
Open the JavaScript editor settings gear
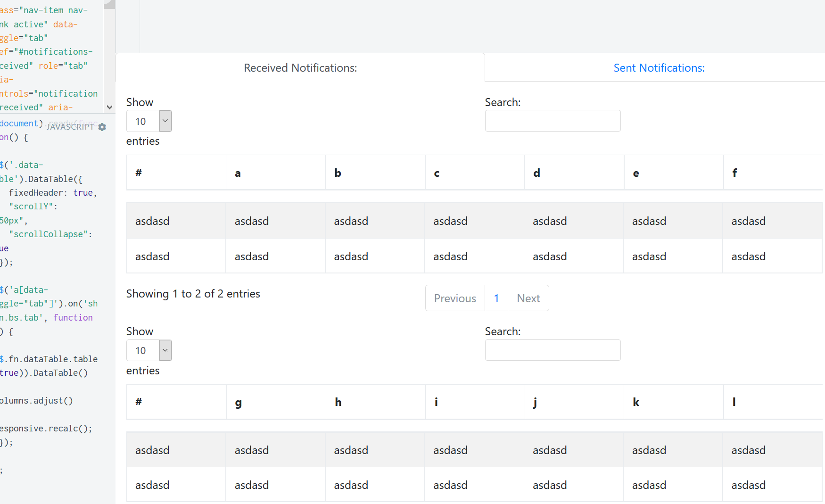click(x=102, y=127)
